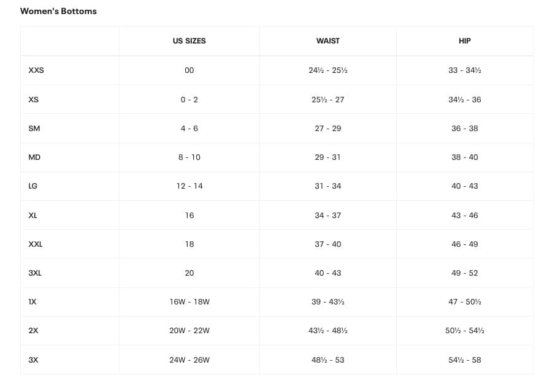Viewport: 555px width, 392px height.
Task: Click the US SIZES column header
Action: [189, 41]
